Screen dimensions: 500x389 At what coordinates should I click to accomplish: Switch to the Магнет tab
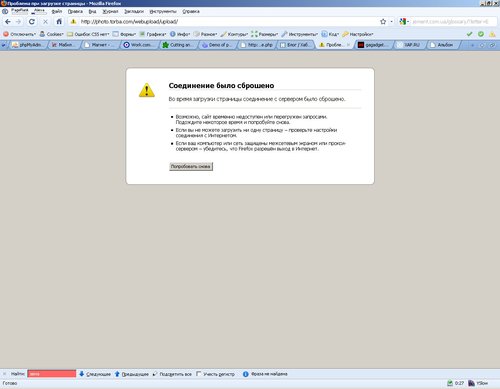tap(100, 45)
